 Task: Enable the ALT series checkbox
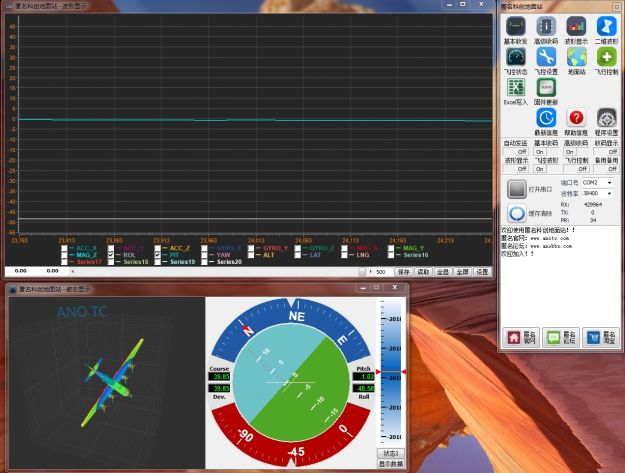251,255
